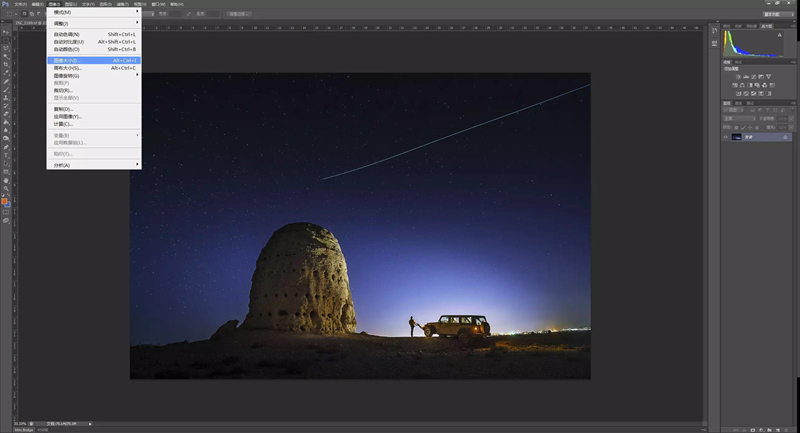Screen dimensions: 800x433
Task: Toggle lock transparent pixels in Layers panel
Action: coord(736,128)
